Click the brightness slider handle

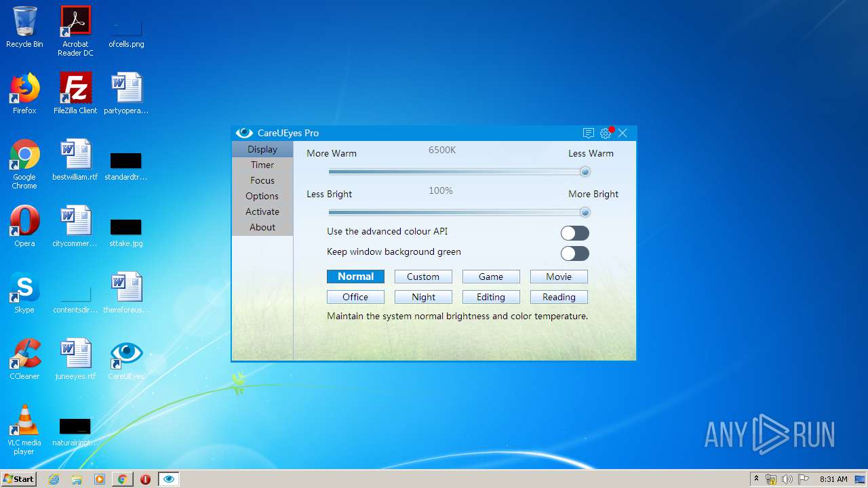pos(585,212)
